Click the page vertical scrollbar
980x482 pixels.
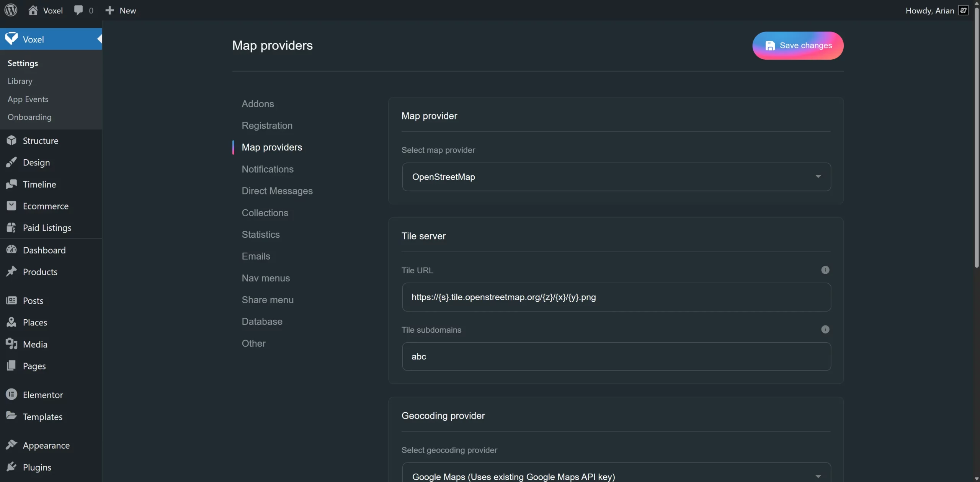click(x=977, y=138)
